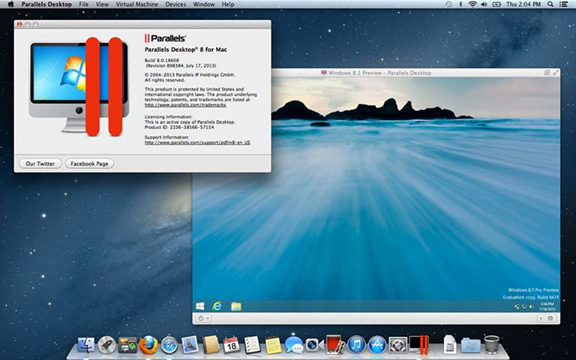Open Spotlight search in menu bar
The width and height of the screenshot is (576, 360).
pyautogui.click(x=550, y=4)
